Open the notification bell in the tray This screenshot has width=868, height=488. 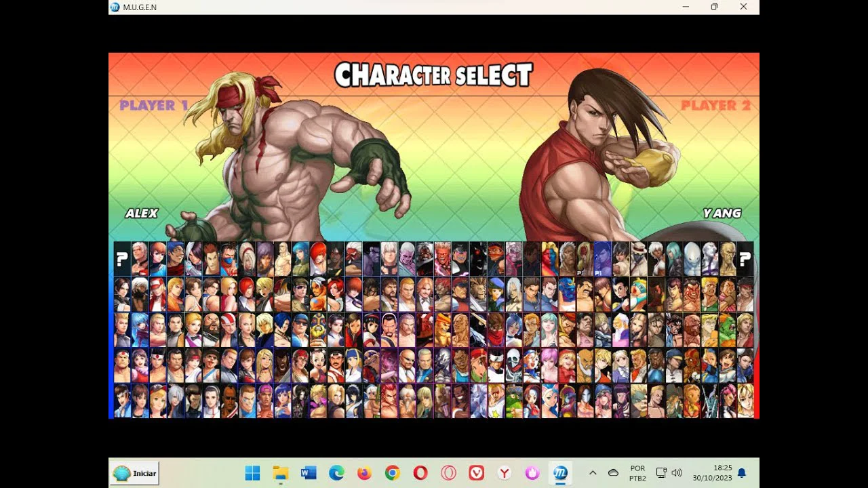point(742,473)
